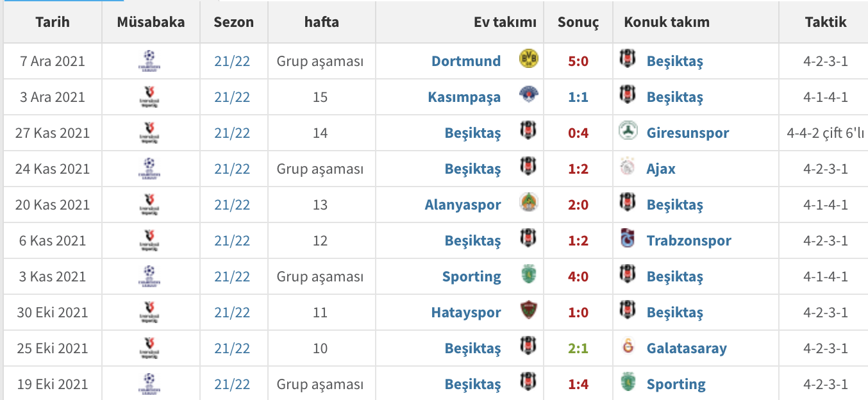Click the Hatayspor club crest icon
This screenshot has width=868, height=400.
point(528,311)
